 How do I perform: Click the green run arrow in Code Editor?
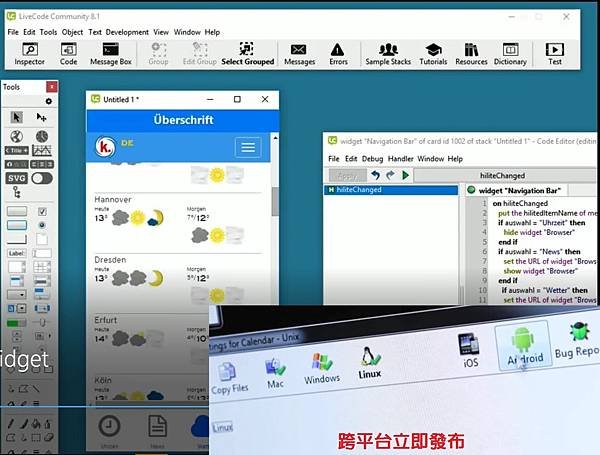pyautogui.click(x=405, y=176)
